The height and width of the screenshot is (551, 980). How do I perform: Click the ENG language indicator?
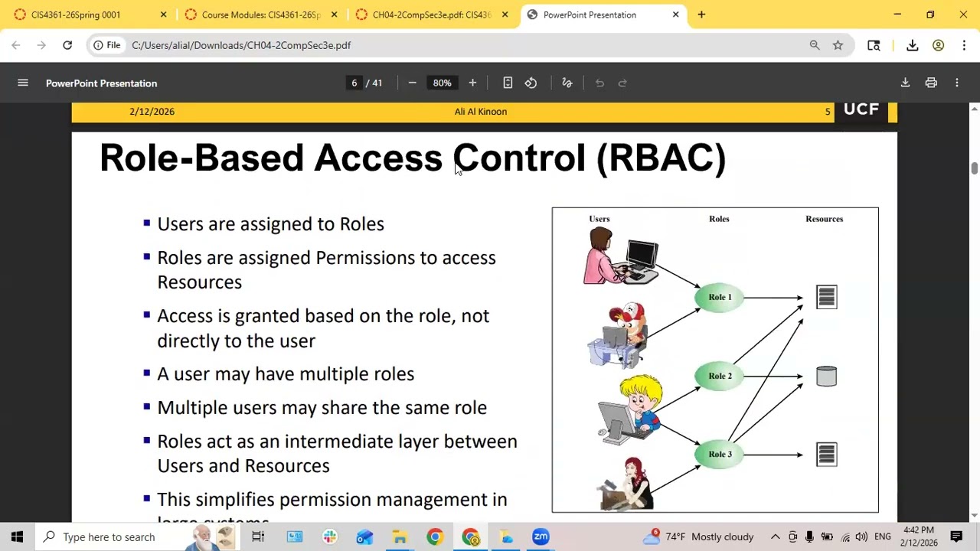tap(882, 536)
